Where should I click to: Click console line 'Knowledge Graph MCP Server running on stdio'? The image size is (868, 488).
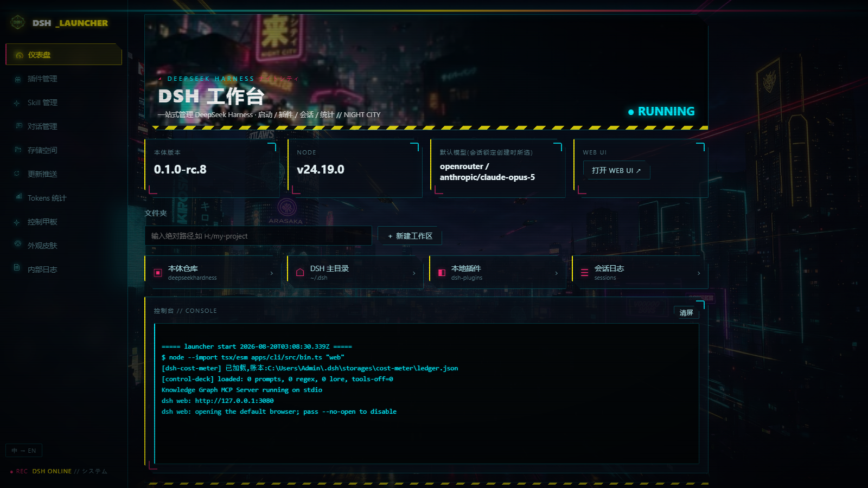pos(242,390)
